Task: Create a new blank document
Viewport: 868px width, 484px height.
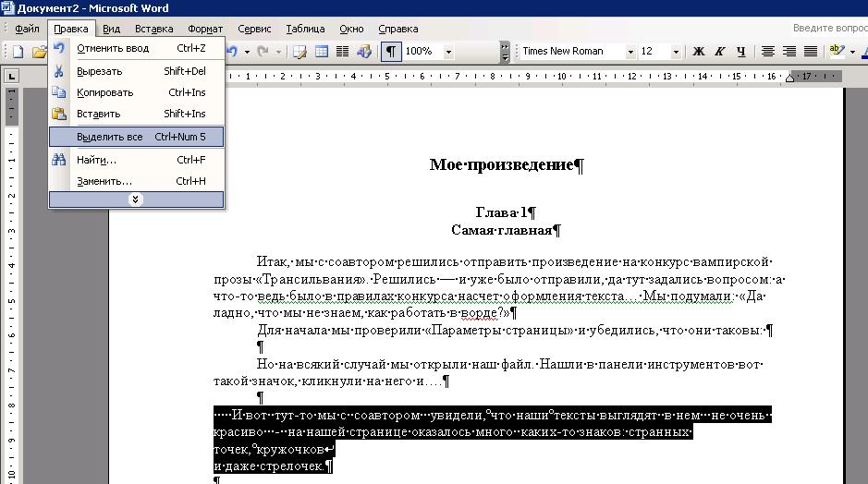Action: coord(18,52)
